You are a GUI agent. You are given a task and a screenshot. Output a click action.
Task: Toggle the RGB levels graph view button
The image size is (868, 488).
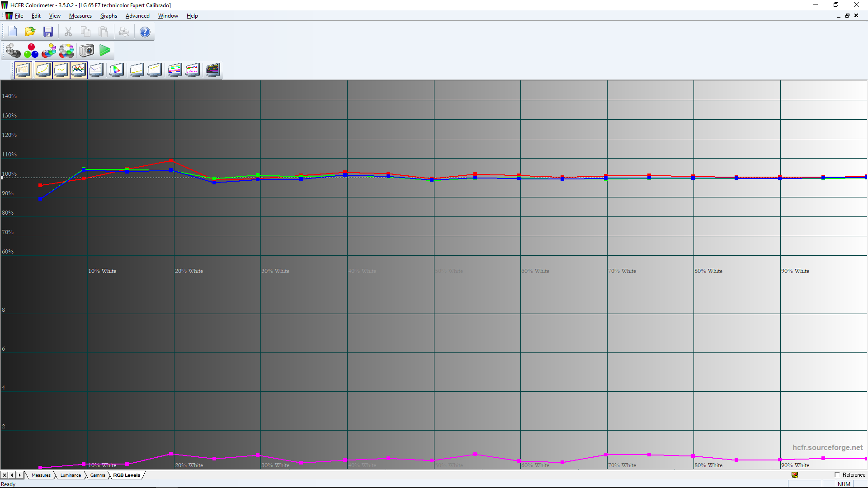[x=79, y=70]
